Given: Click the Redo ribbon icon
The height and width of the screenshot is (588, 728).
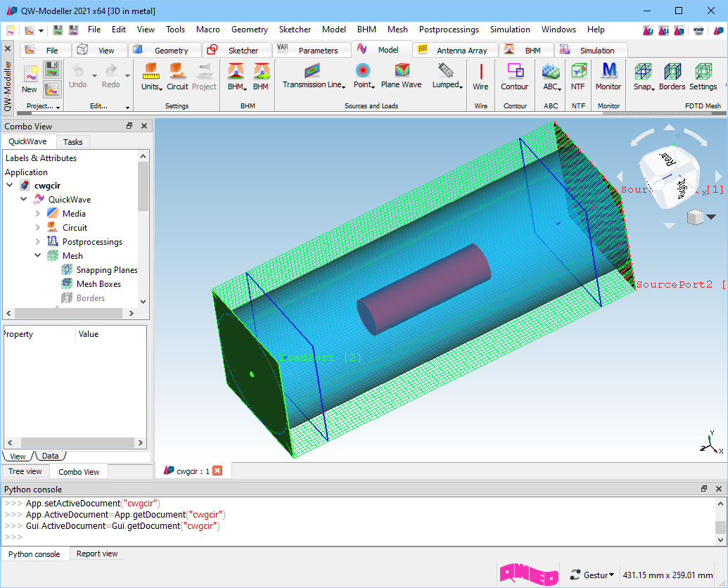Looking at the screenshot, I should [111, 77].
